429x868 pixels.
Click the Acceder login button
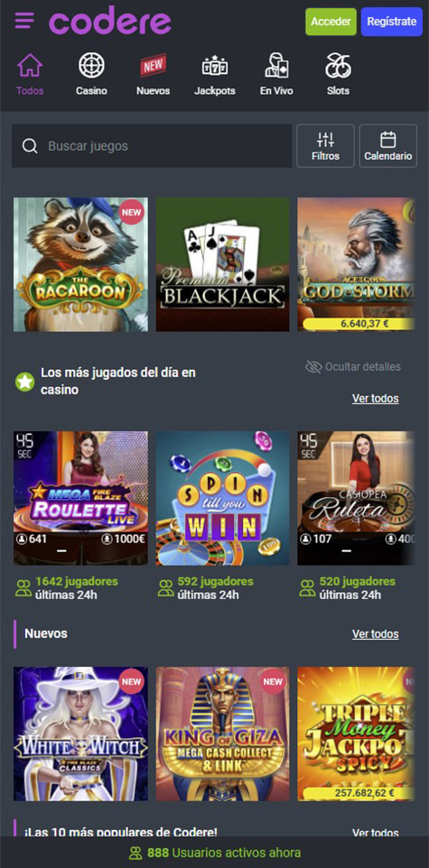[331, 22]
